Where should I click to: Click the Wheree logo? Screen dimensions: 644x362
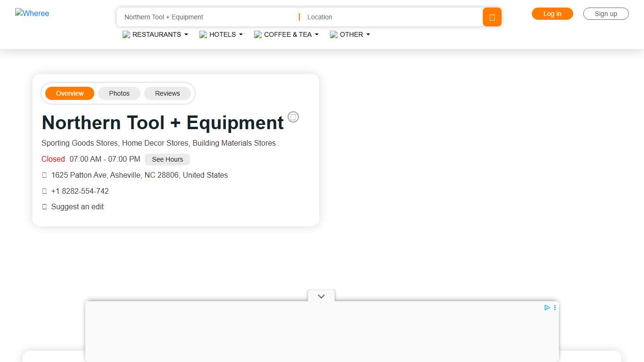coord(32,13)
